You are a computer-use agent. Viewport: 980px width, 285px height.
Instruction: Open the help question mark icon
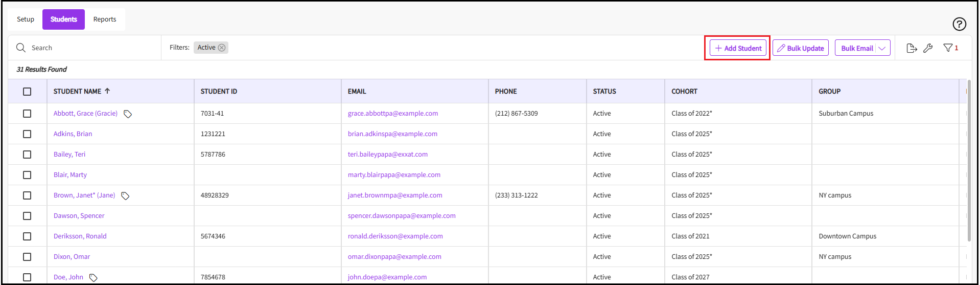click(959, 24)
